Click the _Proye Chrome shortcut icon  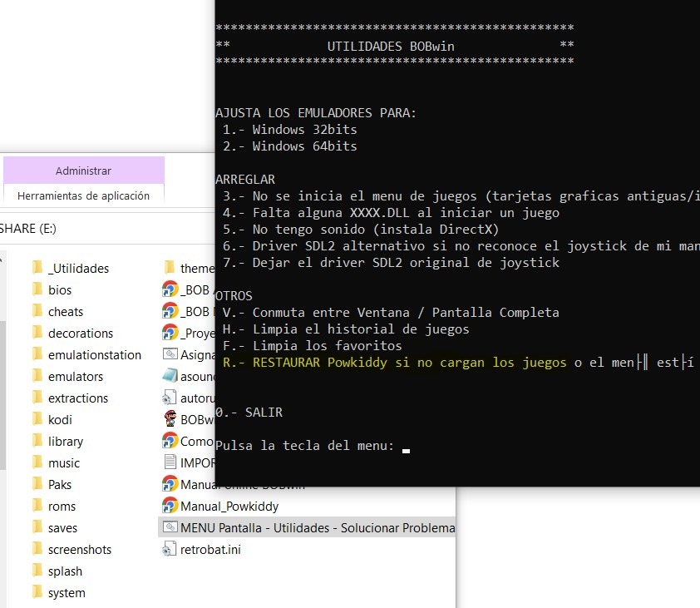click(x=170, y=333)
